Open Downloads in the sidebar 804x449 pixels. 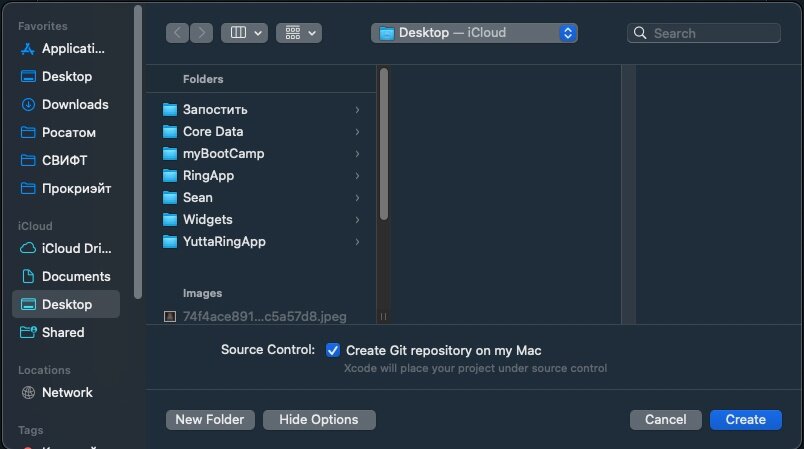66,105
